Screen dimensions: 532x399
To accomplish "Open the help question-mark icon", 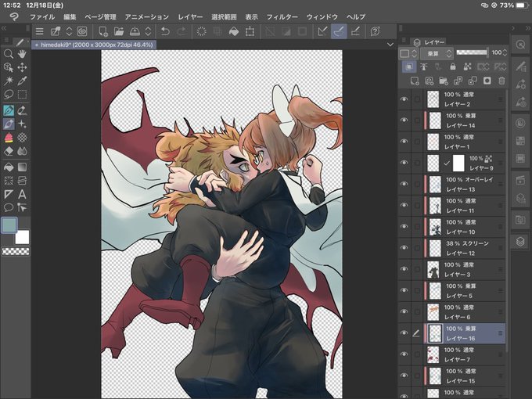I will pyautogui.click(x=375, y=31).
